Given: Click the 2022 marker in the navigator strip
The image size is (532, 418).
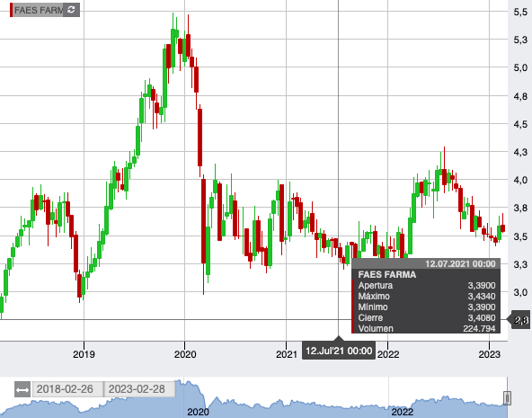Looking at the screenshot, I should coord(402,412).
